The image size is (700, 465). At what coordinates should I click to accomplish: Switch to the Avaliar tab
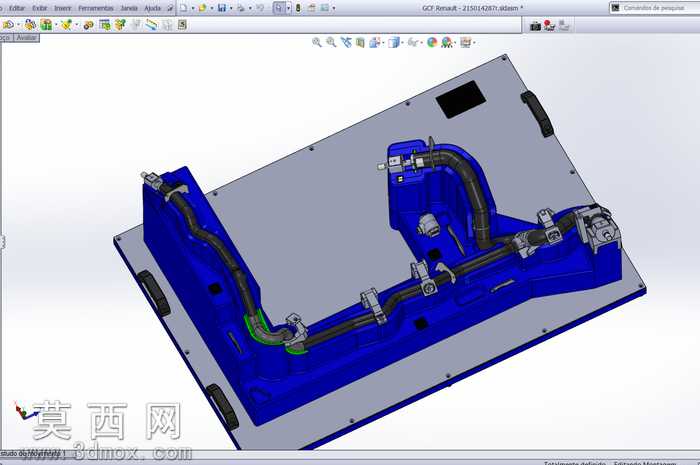click(26, 37)
